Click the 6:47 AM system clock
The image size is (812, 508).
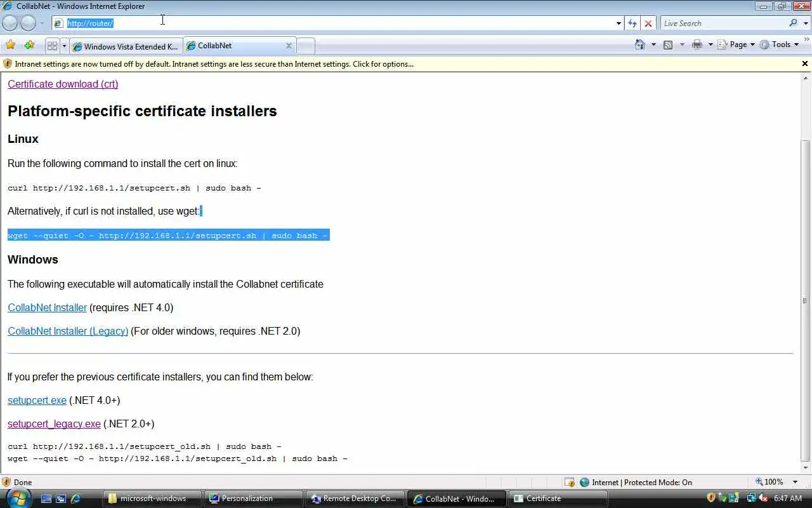coord(788,498)
